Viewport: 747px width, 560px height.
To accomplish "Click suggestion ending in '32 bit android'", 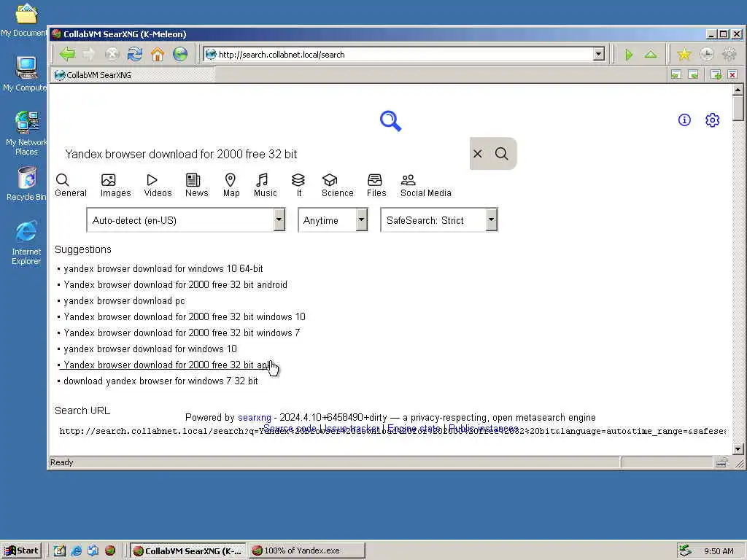I will click(x=175, y=285).
